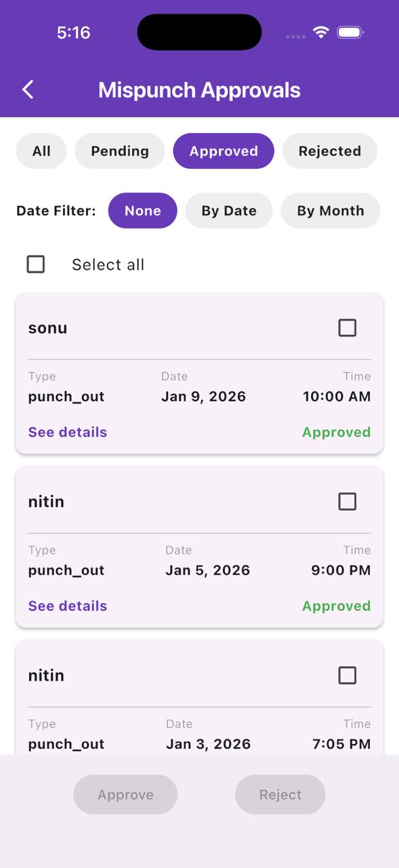The width and height of the screenshot is (399, 868).
Task: Check the Jan 3 nitin entry checkbox
Action: (x=347, y=675)
